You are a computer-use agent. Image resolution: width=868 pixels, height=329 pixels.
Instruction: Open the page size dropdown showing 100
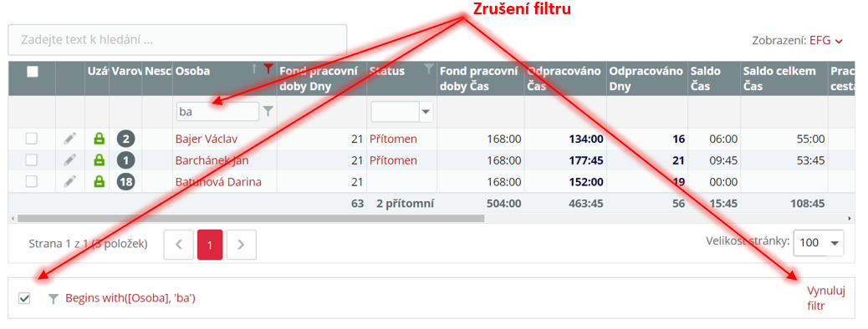coord(818,243)
